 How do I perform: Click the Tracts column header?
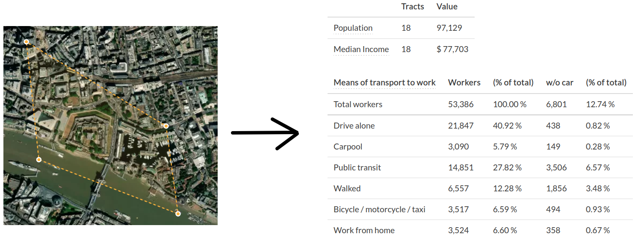412,6
